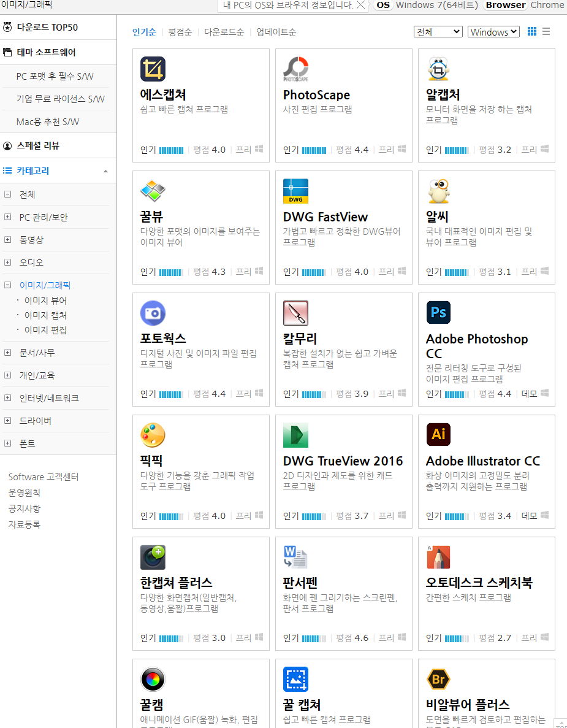Switch to list view layout
Screen dimensions: 567x728
(x=546, y=31)
